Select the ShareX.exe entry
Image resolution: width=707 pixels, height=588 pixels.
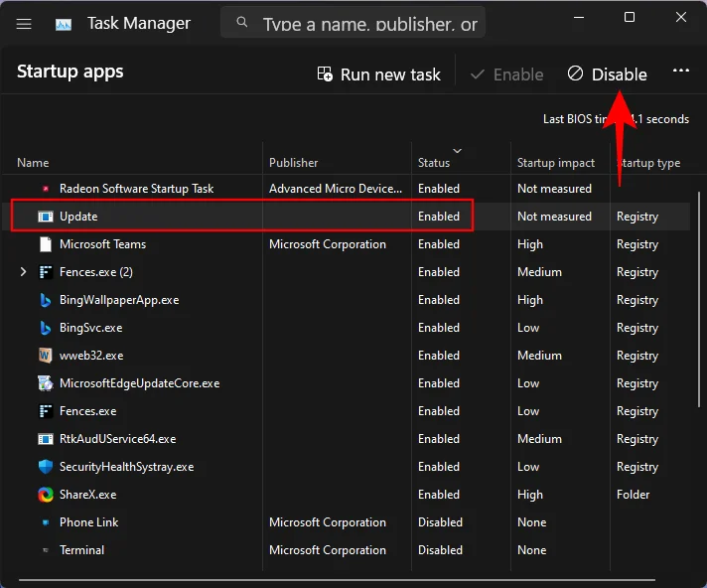pyautogui.click(x=346, y=495)
